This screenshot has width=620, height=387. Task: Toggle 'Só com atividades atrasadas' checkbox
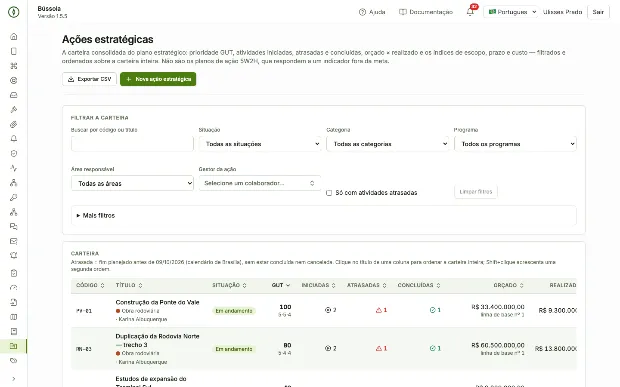pyautogui.click(x=329, y=193)
